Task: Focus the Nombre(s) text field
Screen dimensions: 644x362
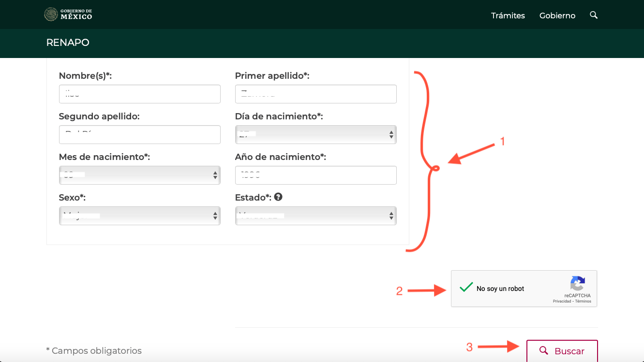Action: click(x=139, y=94)
